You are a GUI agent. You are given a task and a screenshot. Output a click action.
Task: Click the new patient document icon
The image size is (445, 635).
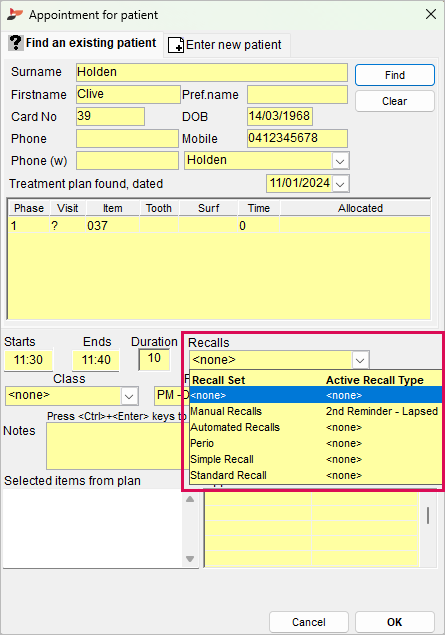pyautogui.click(x=176, y=45)
